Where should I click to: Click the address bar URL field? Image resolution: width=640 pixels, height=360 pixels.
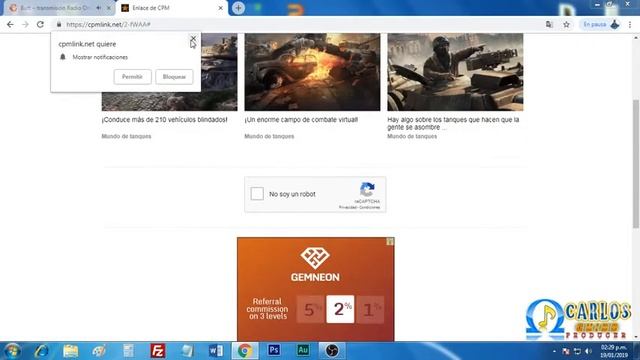(302, 24)
